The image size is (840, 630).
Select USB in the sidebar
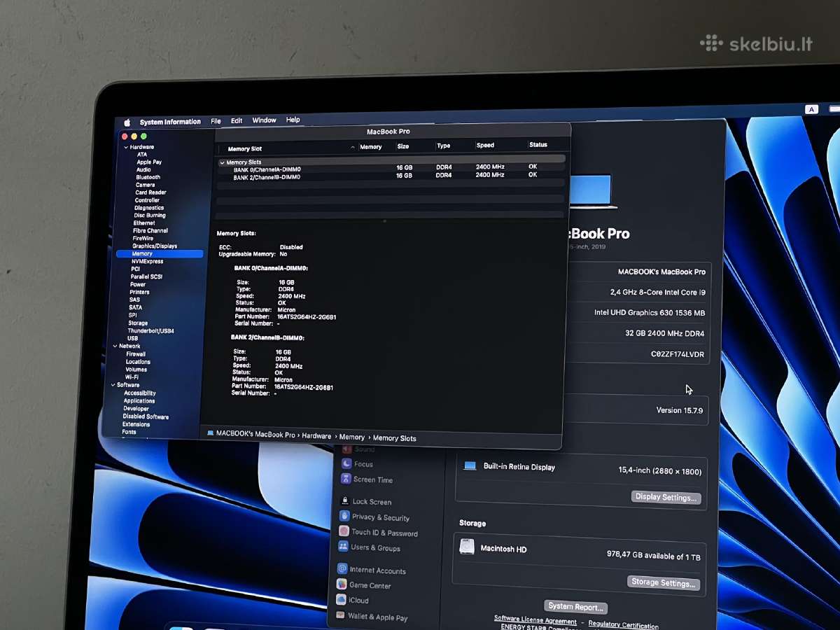point(132,338)
